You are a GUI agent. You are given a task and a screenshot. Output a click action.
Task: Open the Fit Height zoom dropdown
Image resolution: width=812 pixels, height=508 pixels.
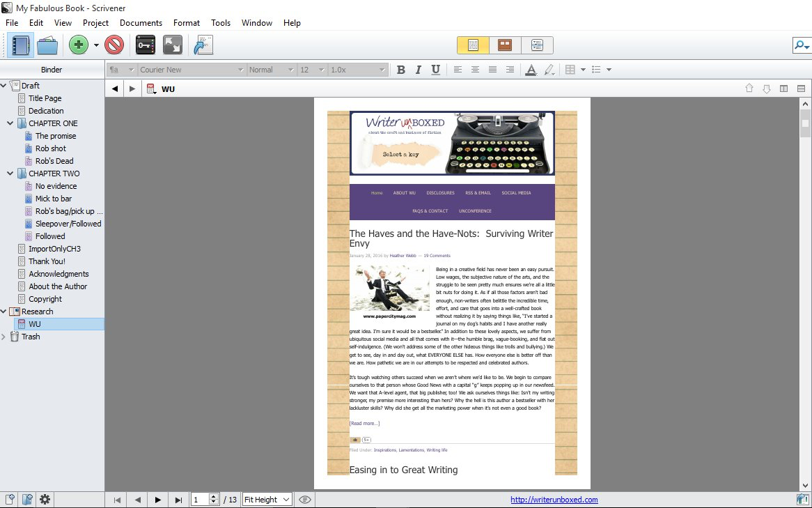(x=267, y=500)
